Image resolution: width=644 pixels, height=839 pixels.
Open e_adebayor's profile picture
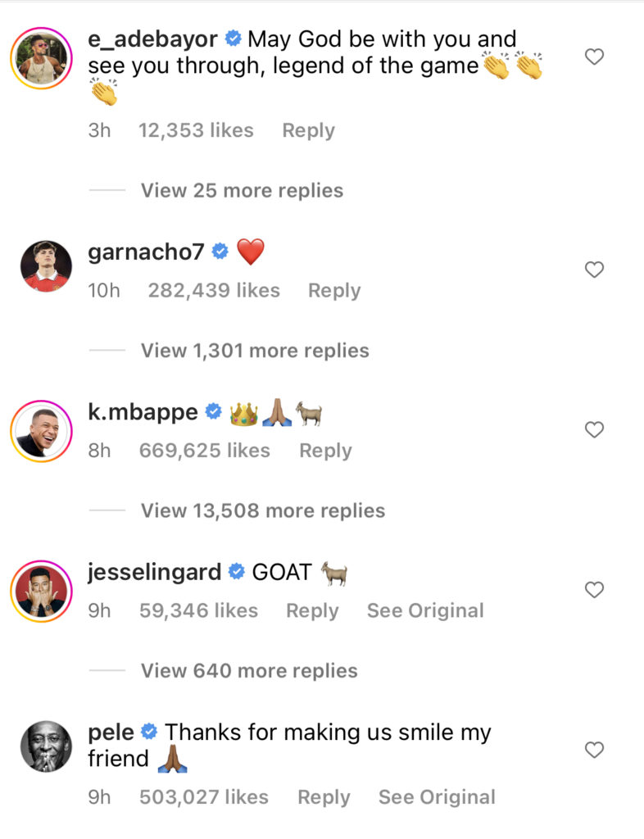(41, 58)
